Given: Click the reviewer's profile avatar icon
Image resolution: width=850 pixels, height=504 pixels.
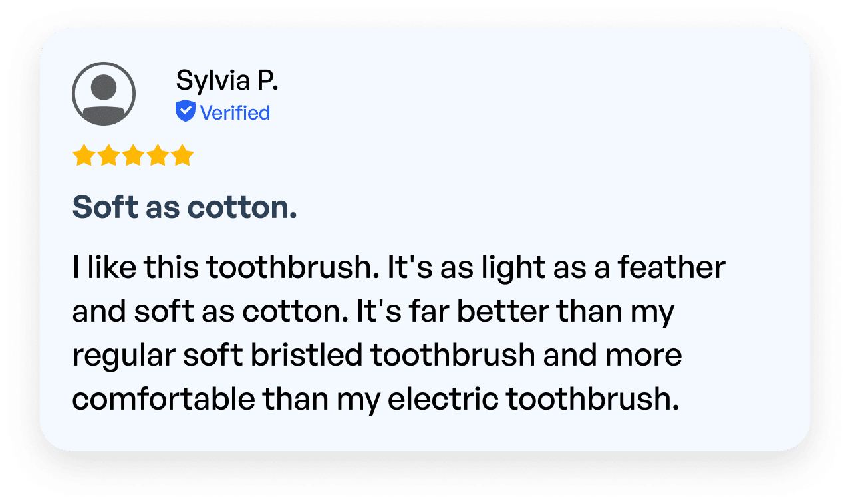Looking at the screenshot, I should [103, 94].
